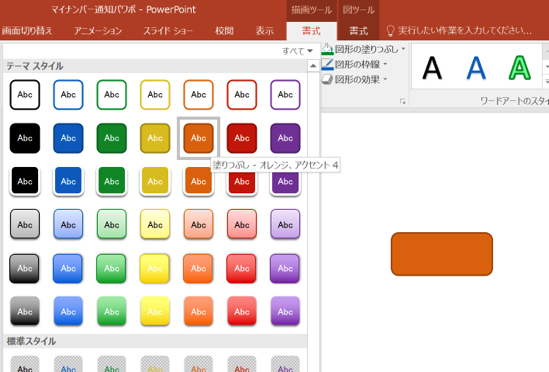The height and width of the screenshot is (372, 549).
Task: Open the 図形の枠線 dropdown arrow
Action: pyautogui.click(x=385, y=64)
